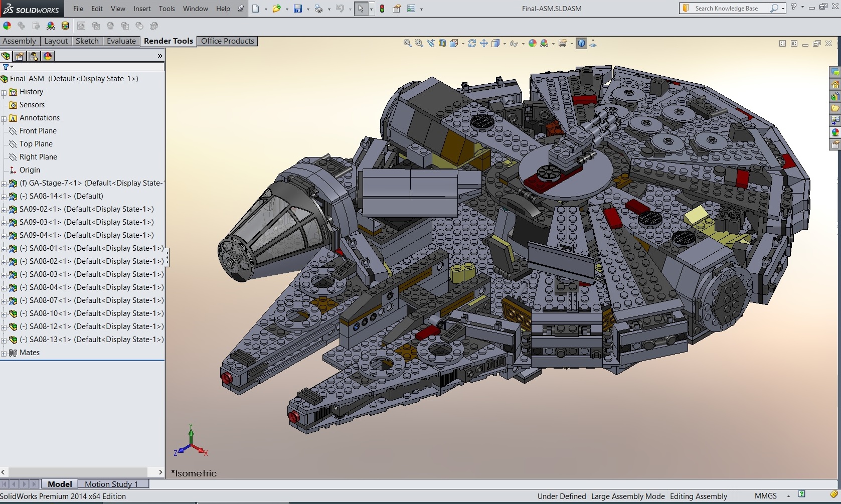Open the Insert menu
The image size is (841, 504).
pos(142,9)
